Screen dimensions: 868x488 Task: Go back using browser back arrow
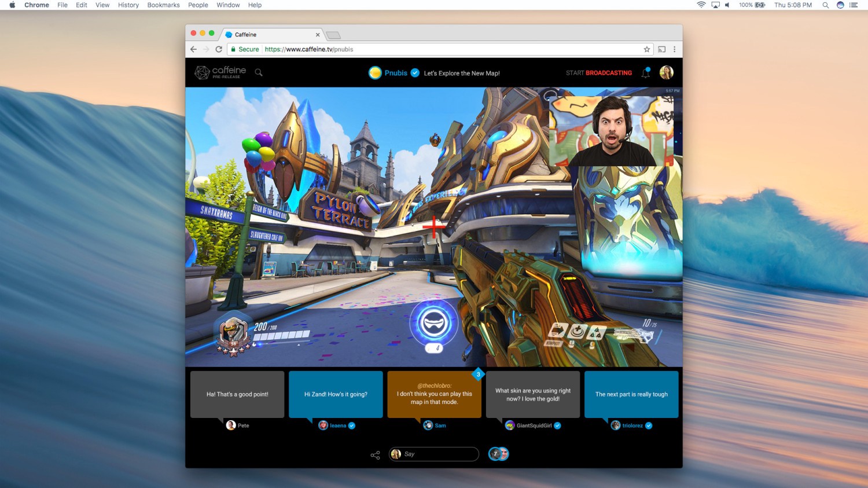193,49
